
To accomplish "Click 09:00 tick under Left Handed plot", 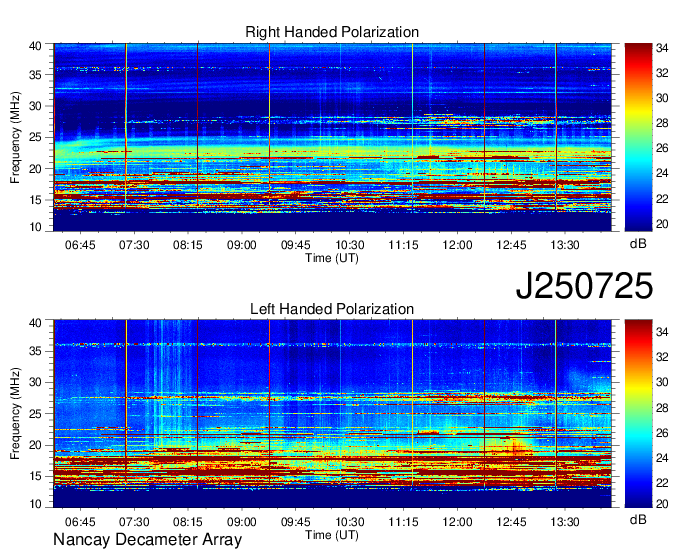I will [x=242, y=522].
